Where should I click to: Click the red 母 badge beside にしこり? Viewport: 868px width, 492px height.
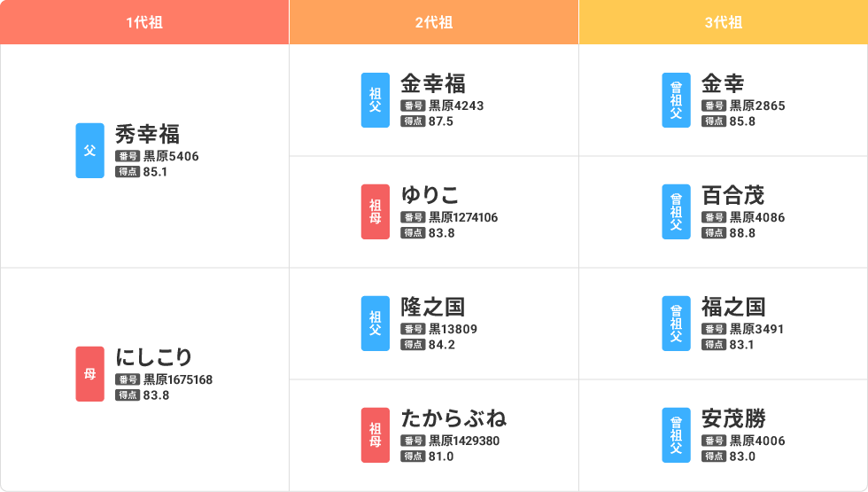tap(89, 374)
